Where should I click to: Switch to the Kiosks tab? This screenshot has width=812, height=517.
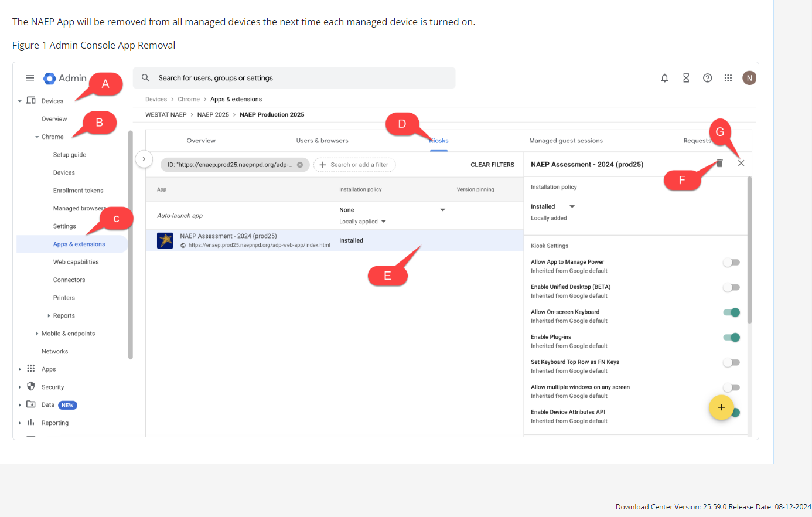click(439, 141)
